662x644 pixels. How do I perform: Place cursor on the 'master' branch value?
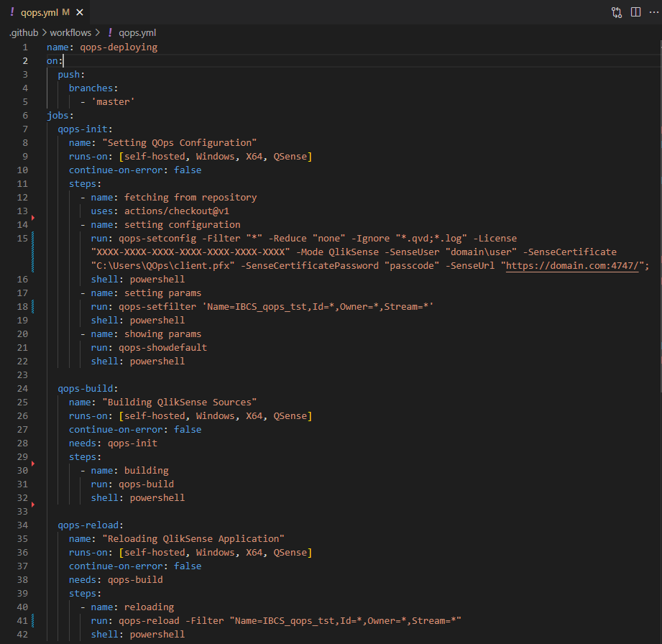113,102
